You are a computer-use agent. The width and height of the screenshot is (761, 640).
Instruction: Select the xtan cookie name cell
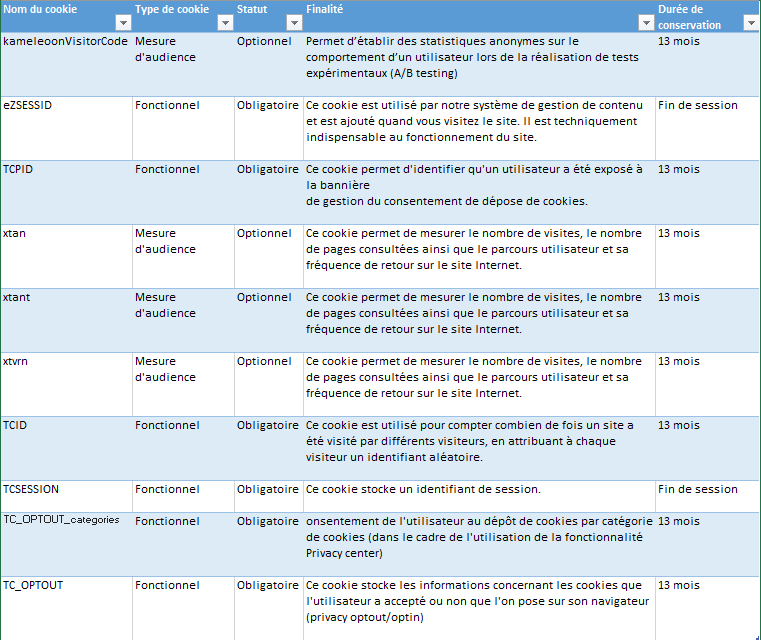tap(66, 256)
